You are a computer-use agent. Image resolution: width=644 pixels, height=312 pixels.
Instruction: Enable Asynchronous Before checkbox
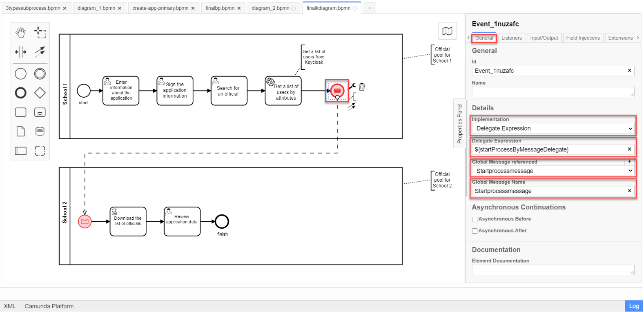coord(475,219)
